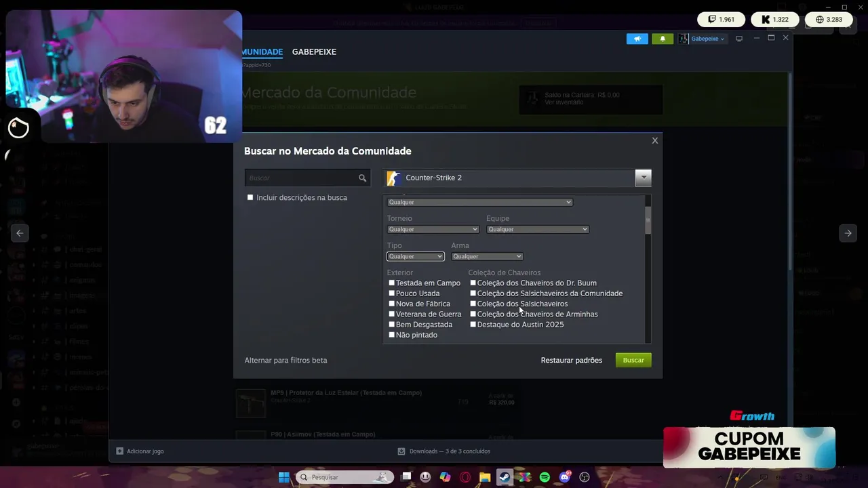This screenshot has height=488, width=868.
Task: Click Alternar para filtros beta link
Action: [285, 360]
